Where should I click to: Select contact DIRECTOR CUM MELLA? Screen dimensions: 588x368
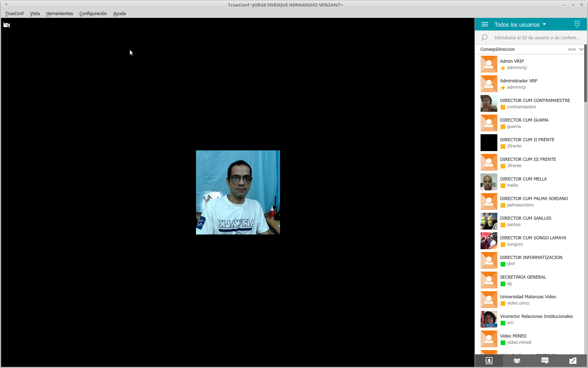[523, 182]
